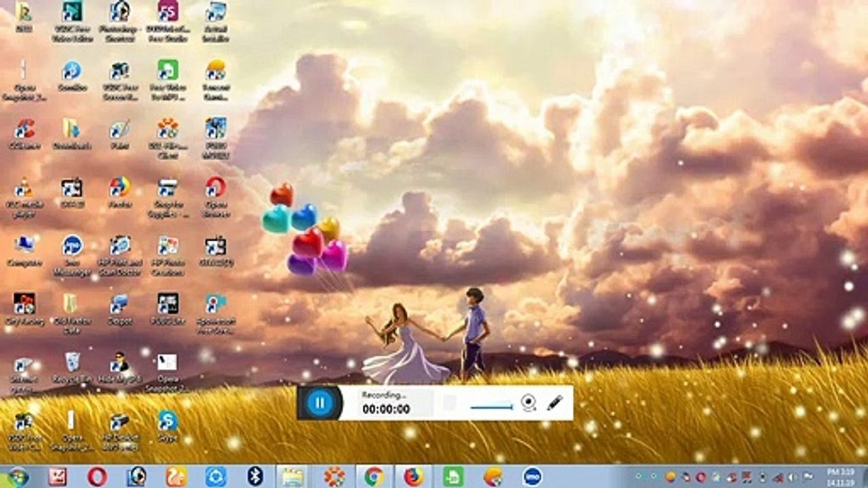Select the Hide My IP desktop shortcut
The height and width of the screenshot is (488, 868).
tap(120, 367)
